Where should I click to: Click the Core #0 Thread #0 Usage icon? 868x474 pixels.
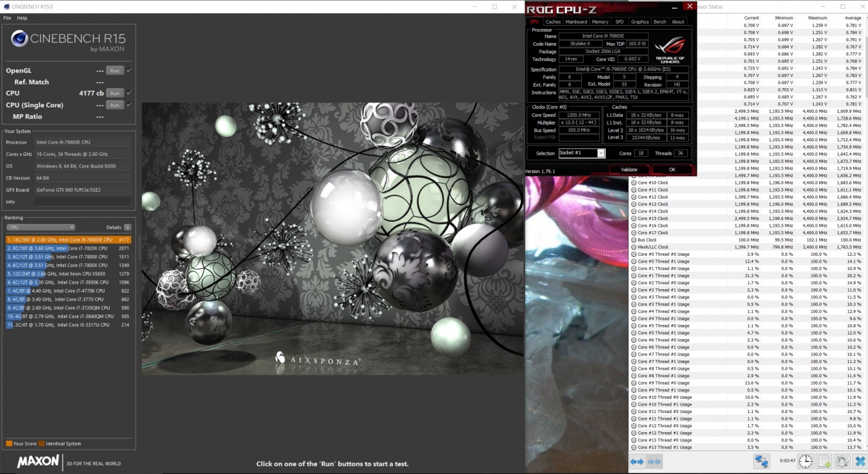[x=634, y=254]
